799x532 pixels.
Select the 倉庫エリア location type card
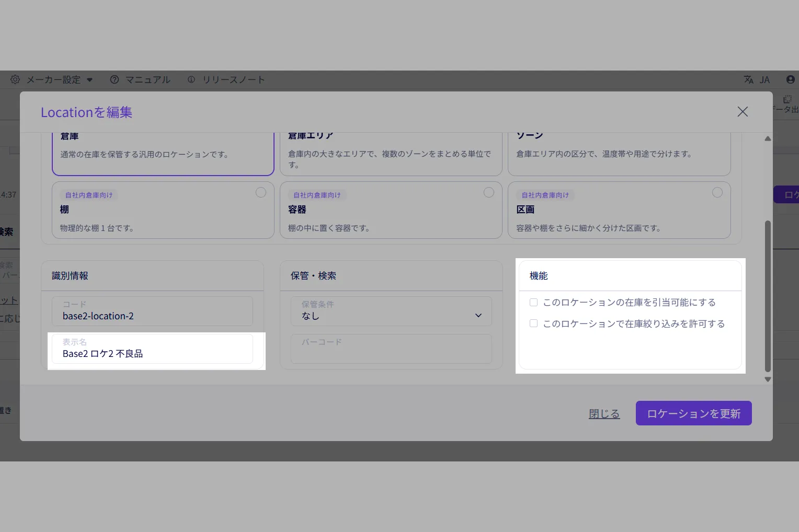click(x=391, y=154)
